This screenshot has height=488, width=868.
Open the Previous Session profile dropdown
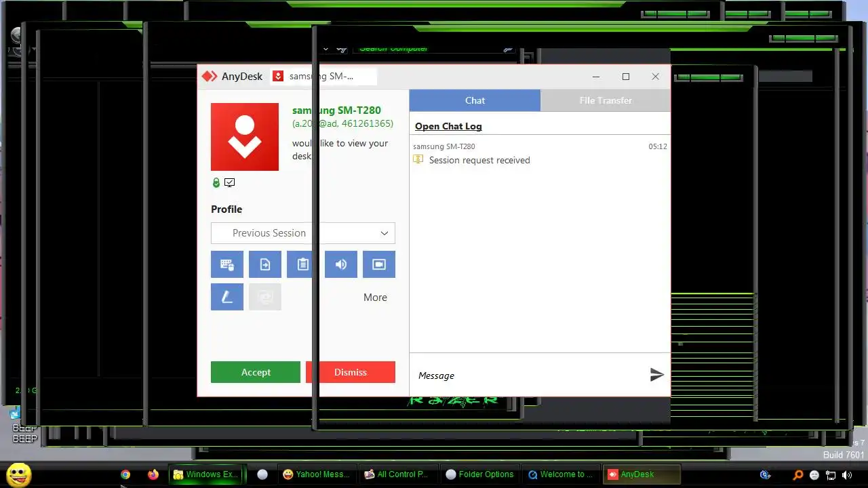303,233
